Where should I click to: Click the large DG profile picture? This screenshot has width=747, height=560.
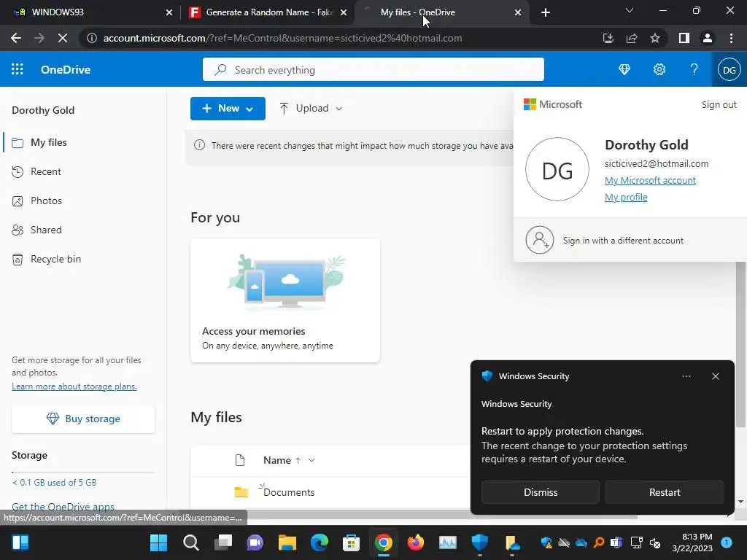pyautogui.click(x=557, y=169)
